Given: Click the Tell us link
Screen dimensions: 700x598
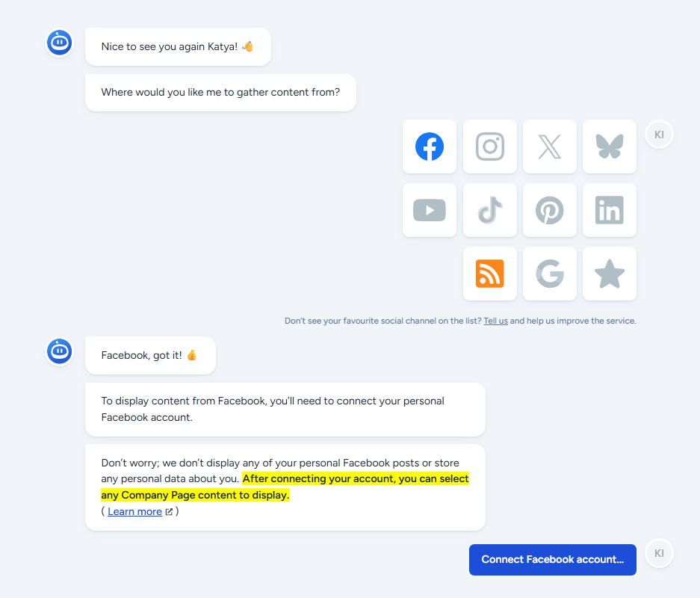Looking at the screenshot, I should tap(495, 321).
